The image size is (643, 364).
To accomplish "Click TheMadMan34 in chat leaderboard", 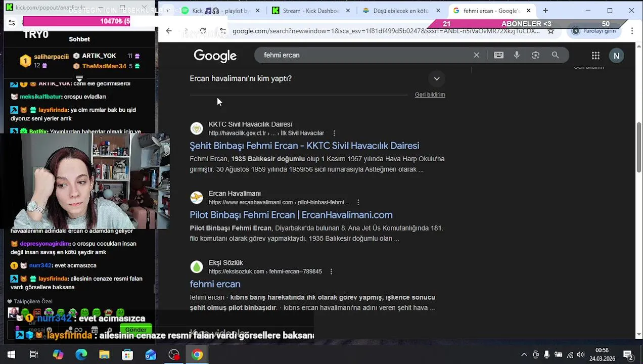I will pyautogui.click(x=104, y=66).
